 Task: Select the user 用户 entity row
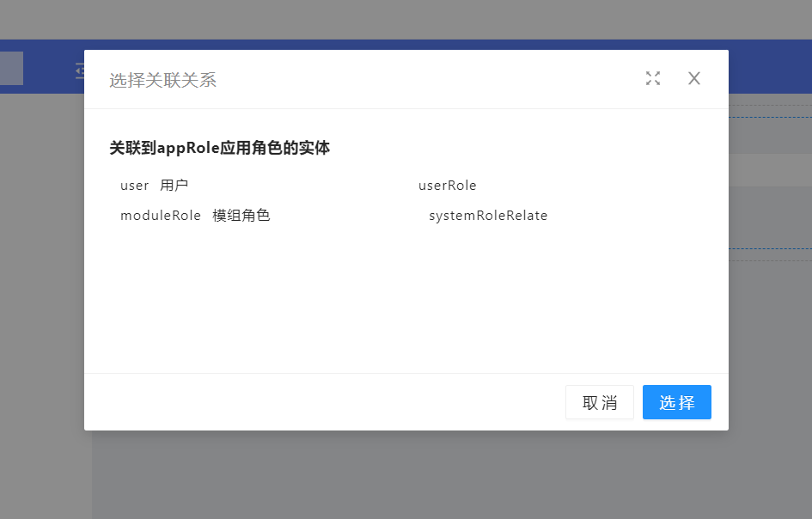click(x=155, y=185)
